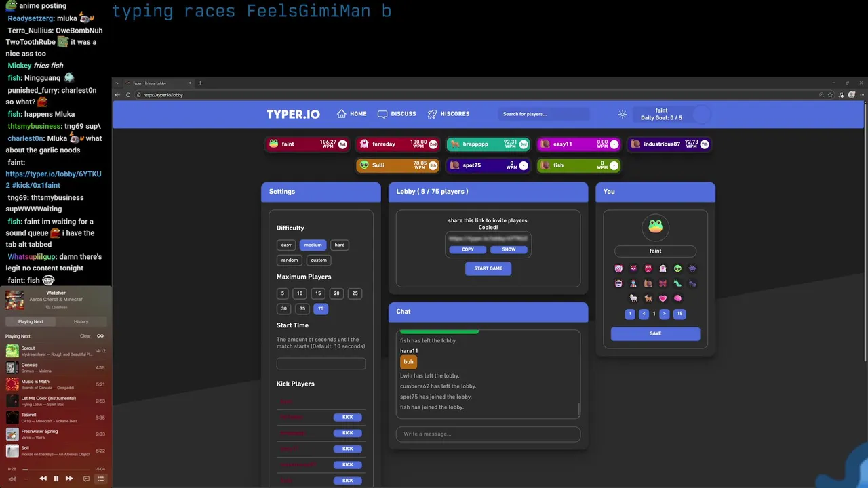
Task: Select hard difficulty
Action: 340,245
